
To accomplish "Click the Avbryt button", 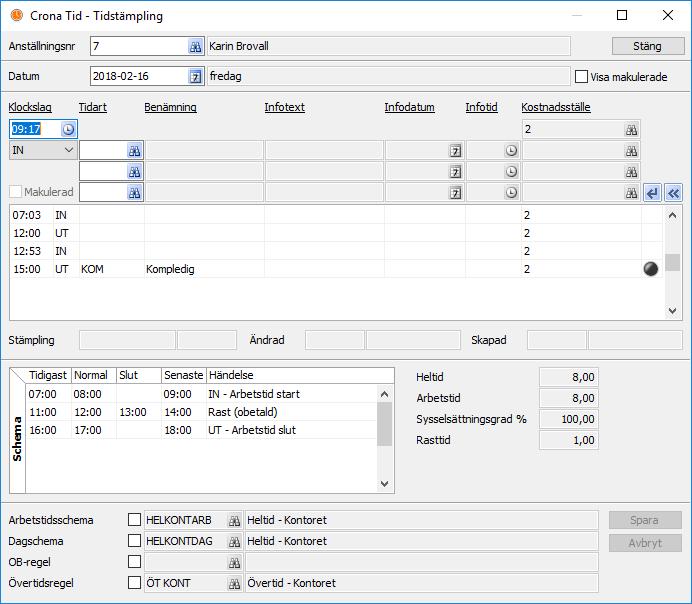I will (645, 543).
